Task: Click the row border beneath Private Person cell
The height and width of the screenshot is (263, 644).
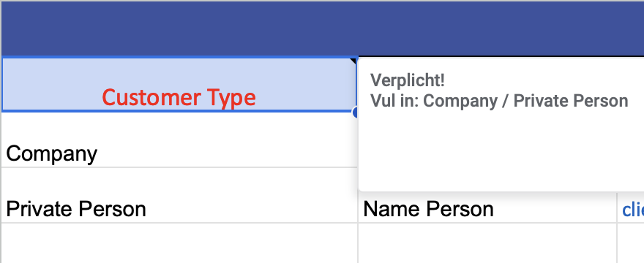Action: [179, 223]
